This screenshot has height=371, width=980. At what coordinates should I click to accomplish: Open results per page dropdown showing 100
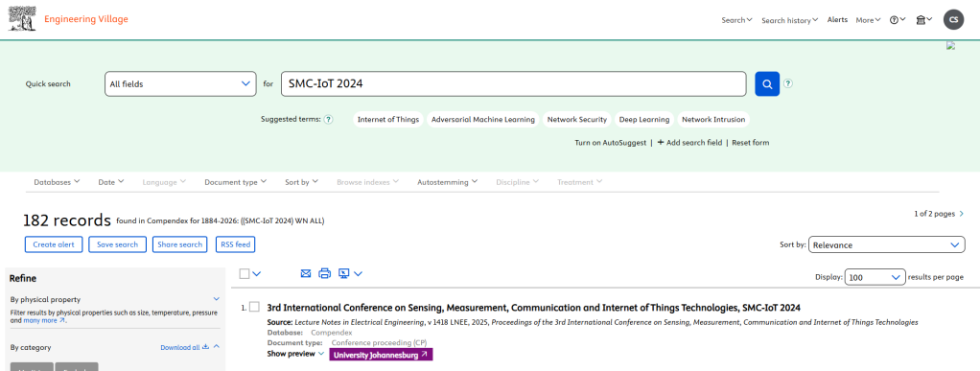(x=875, y=277)
